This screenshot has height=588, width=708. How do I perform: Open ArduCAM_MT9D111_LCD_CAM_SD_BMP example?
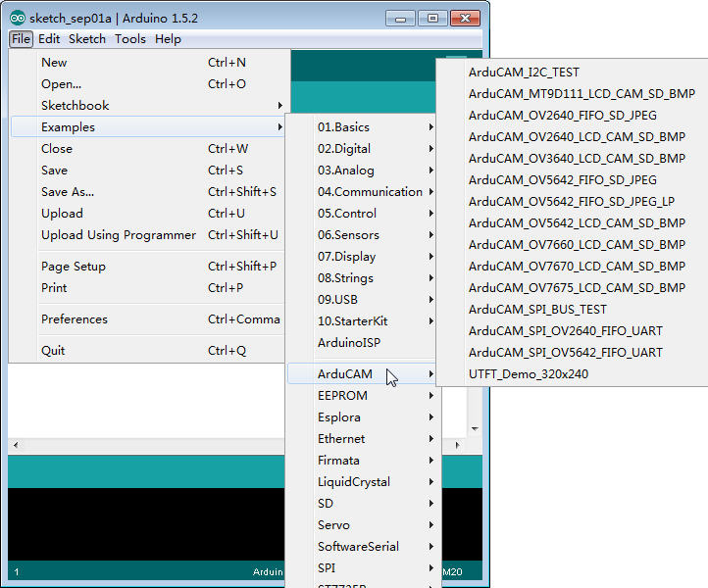[x=573, y=94]
